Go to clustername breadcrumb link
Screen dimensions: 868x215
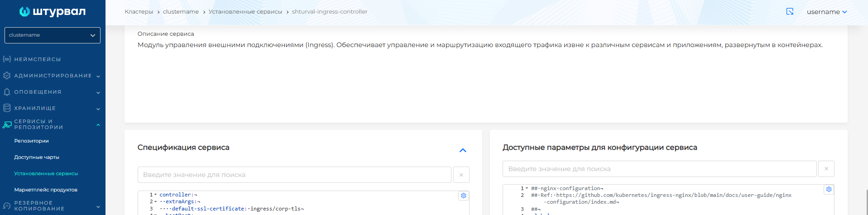181,12
